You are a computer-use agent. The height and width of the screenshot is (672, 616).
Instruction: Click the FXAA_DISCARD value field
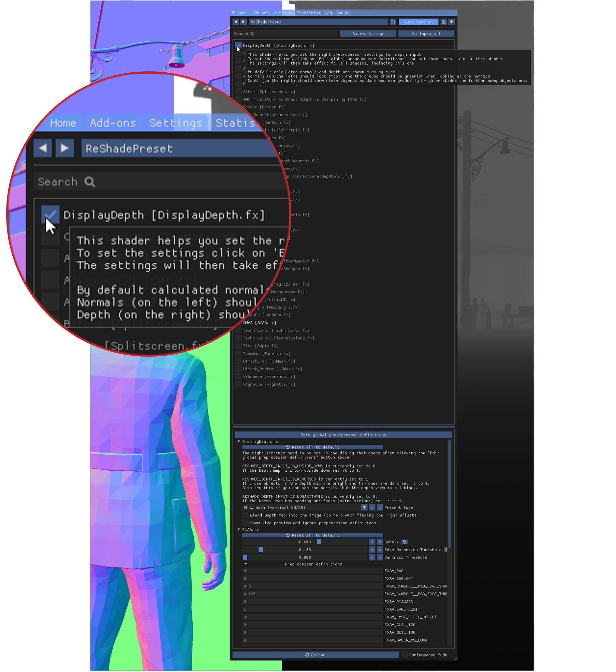click(312, 602)
